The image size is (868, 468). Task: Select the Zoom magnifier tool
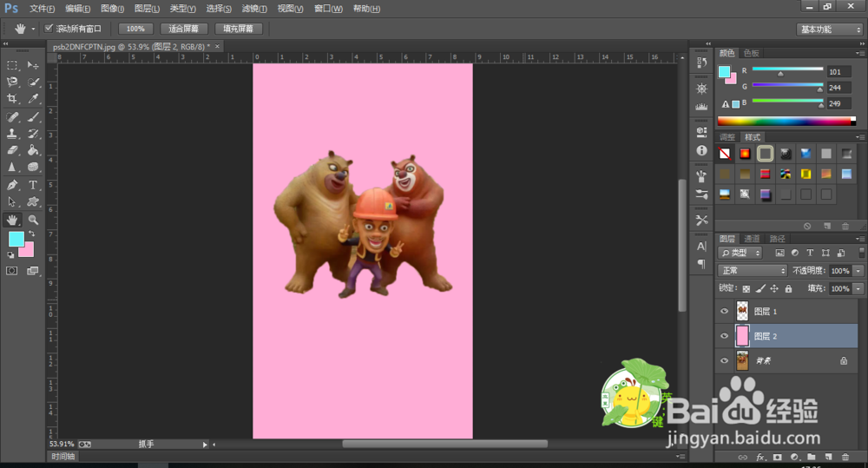pos(33,220)
